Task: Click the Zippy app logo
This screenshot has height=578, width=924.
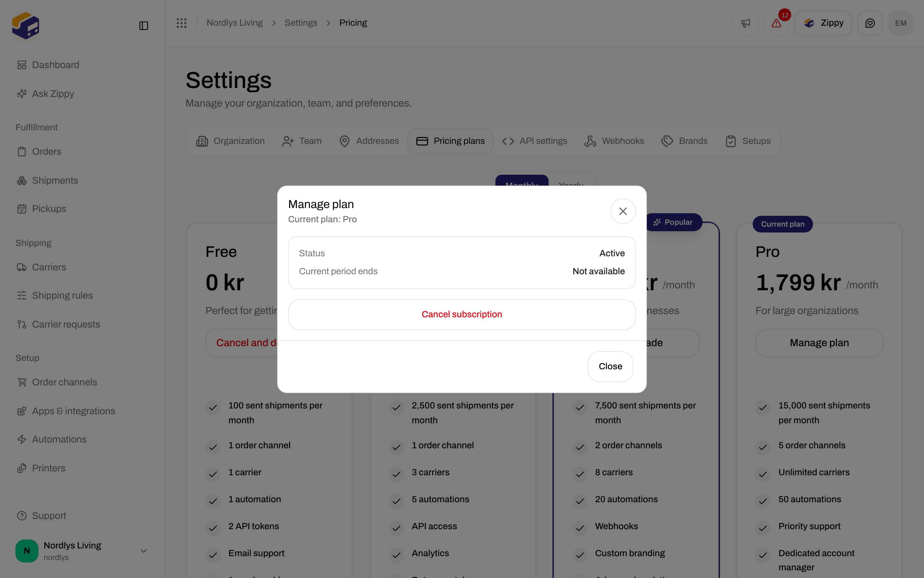Action: point(26,25)
